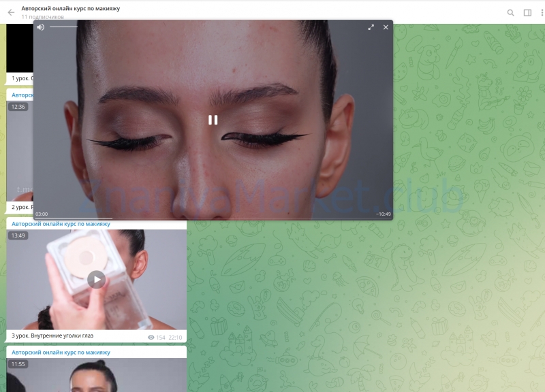Image resolution: width=545 pixels, height=392 pixels.
Task: Click the 154 views eye icon
Action: click(151, 338)
